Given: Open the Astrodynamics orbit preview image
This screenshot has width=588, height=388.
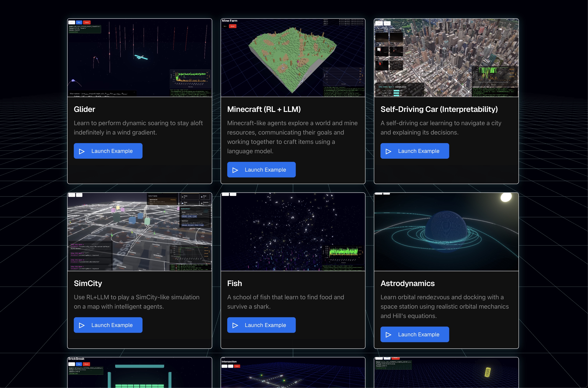Looking at the screenshot, I should click(x=446, y=232).
